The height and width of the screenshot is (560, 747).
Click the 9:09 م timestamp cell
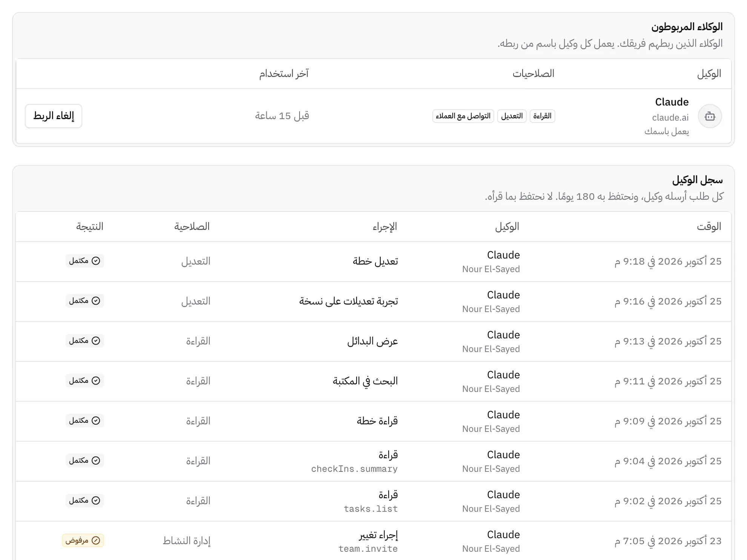pos(668,421)
